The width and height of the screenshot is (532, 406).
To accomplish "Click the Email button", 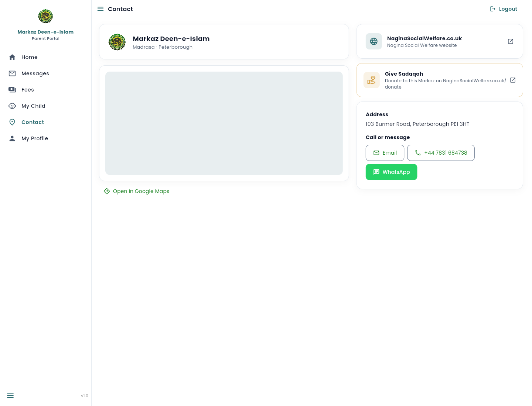I will pos(385,153).
